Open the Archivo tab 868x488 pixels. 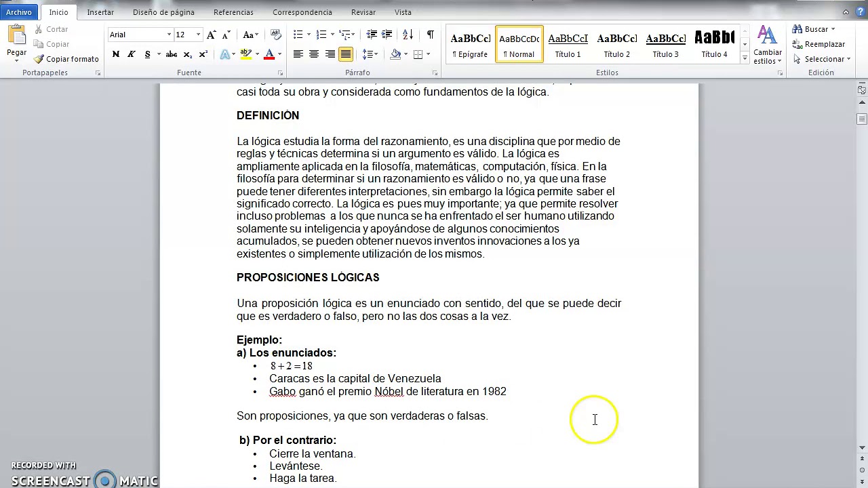click(x=19, y=12)
